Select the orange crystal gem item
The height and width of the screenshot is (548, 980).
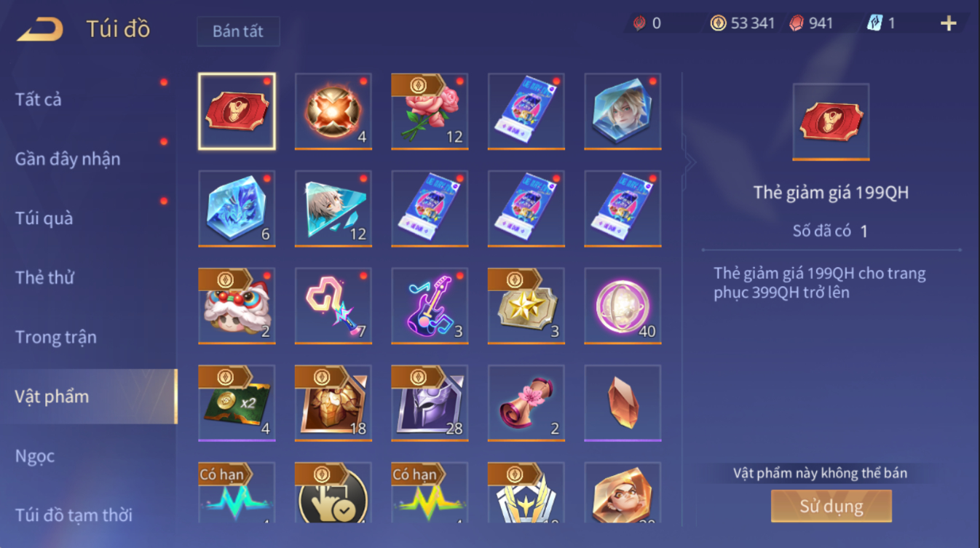[x=623, y=403]
